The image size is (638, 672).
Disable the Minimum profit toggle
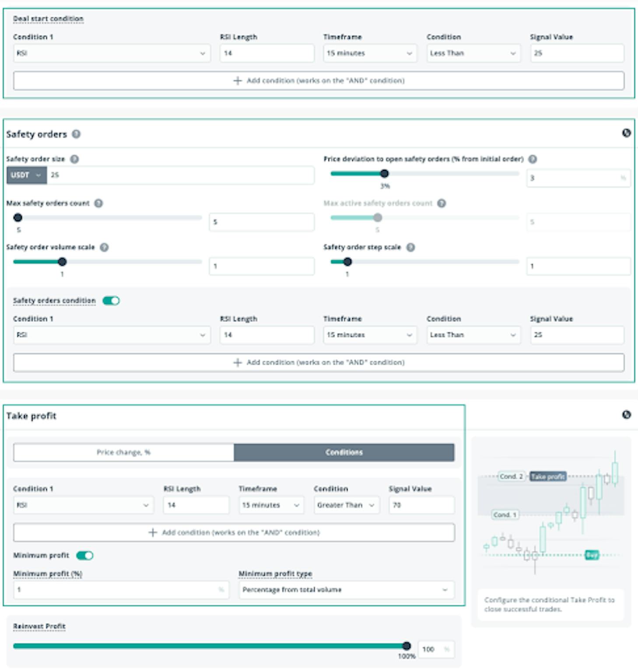point(86,555)
